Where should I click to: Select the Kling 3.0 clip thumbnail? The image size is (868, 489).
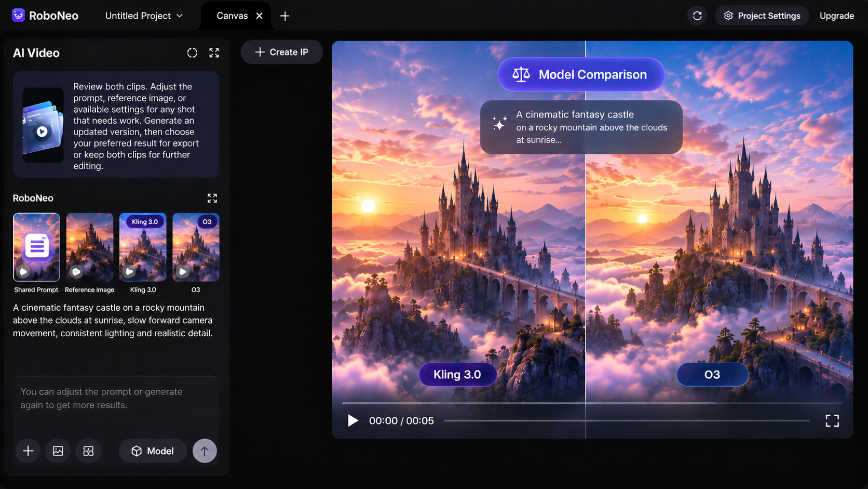[143, 247]
